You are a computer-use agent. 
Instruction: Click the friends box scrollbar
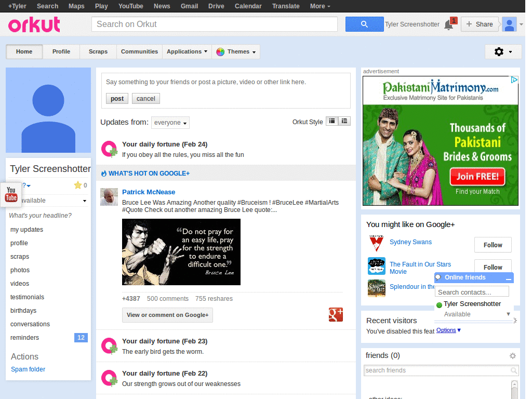coord(514,389)
